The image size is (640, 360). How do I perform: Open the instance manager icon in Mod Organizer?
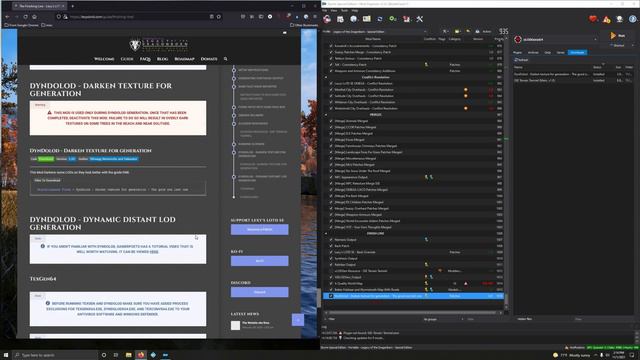pos(327,19)
